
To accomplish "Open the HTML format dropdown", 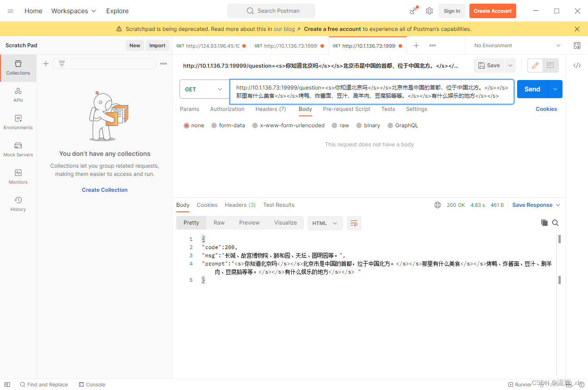I will coord(325,223).
